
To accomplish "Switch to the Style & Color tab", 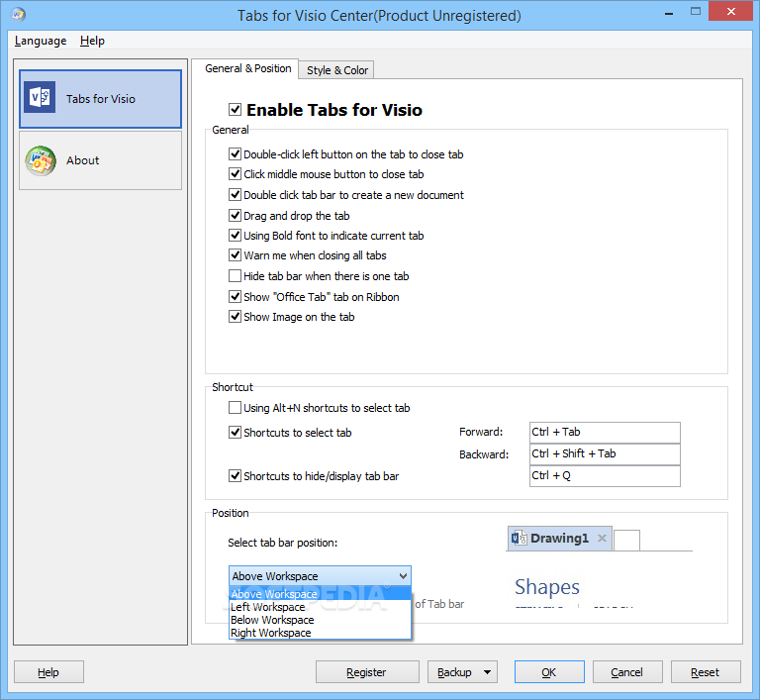I will coord(336,70).
